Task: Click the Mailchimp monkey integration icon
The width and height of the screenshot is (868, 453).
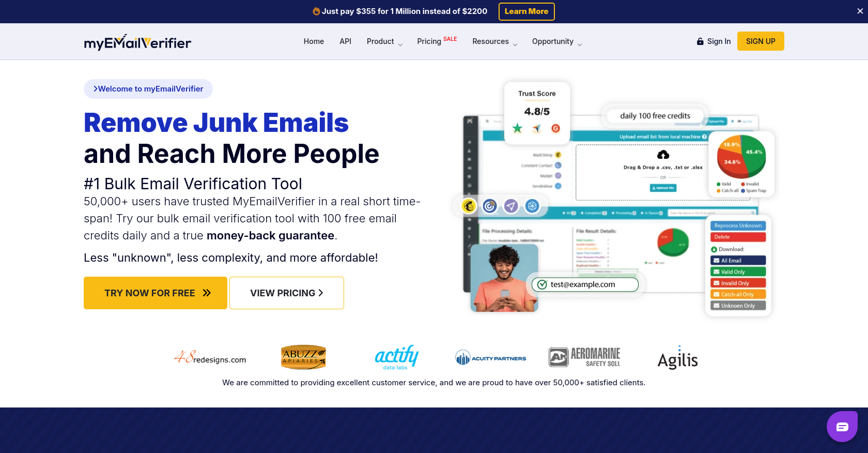Action: coord(469,206)
